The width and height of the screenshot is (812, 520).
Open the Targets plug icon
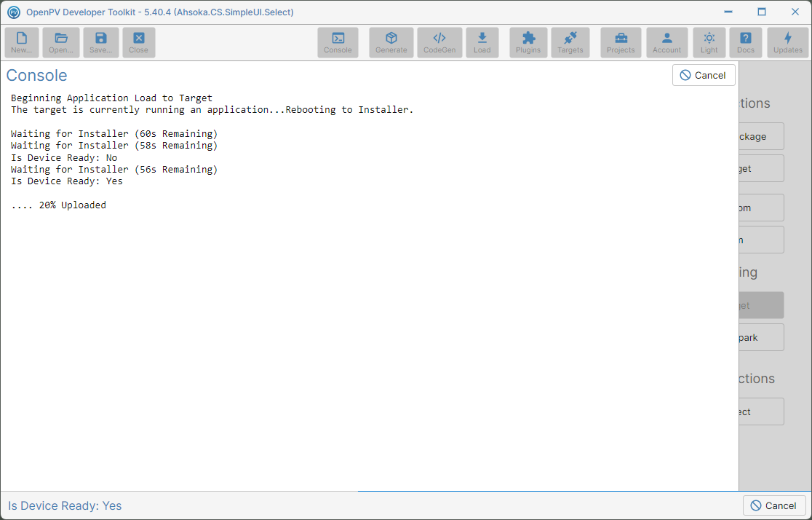(x=570, y=42)
